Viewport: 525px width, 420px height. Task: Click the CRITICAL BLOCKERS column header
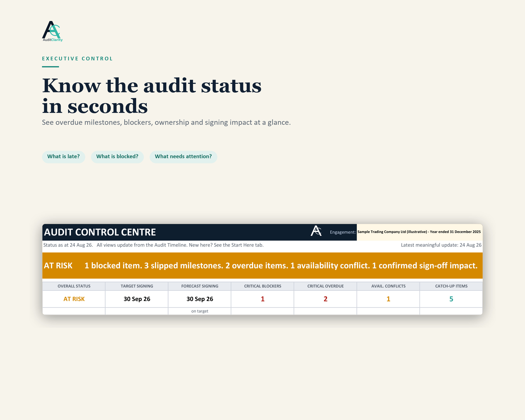pos(262,286)
